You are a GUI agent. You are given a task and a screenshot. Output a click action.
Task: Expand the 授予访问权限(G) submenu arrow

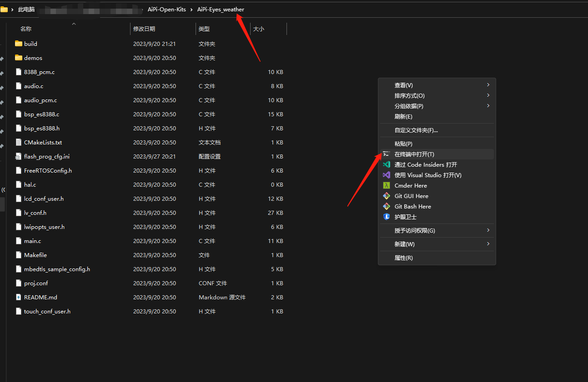[x=488, y=230]
